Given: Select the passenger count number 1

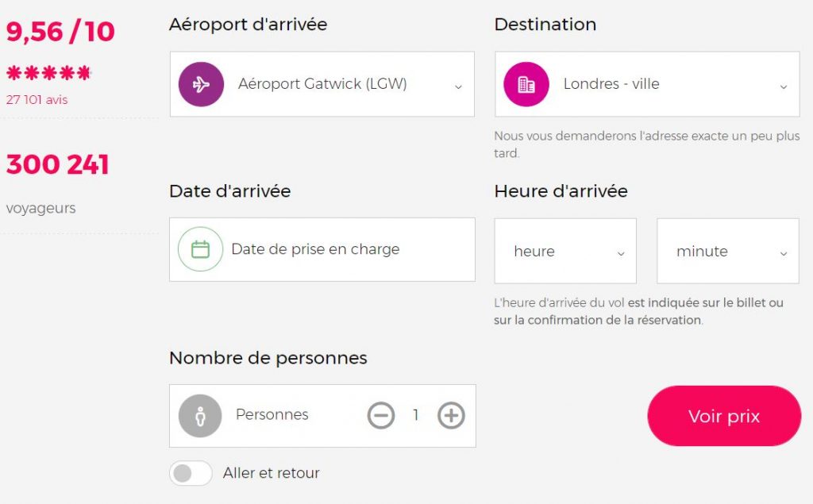Looking at the screenshot, I should pyautogui.click(x=416, y=414).
